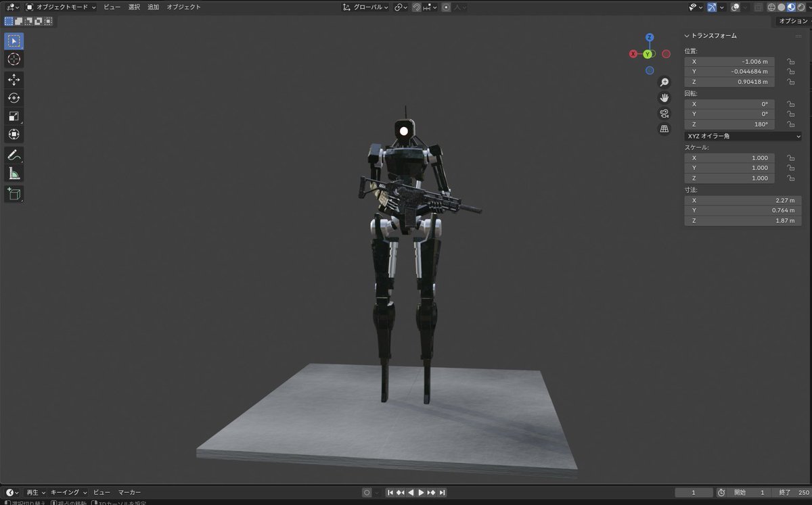Jump to the start frame
This screenshot has height=505, width=812.
coord(390,493)
